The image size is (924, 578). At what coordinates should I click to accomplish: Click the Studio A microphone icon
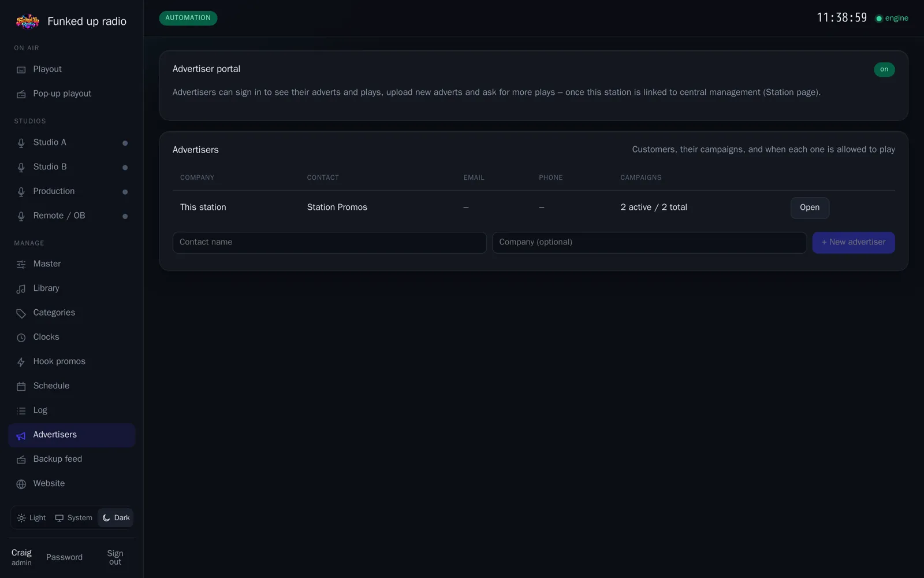[21, 143]
